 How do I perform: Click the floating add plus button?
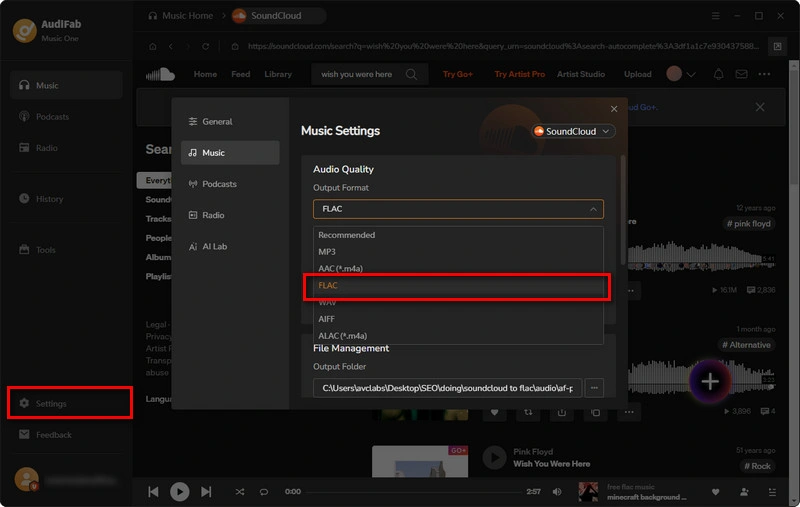[710, 381]
